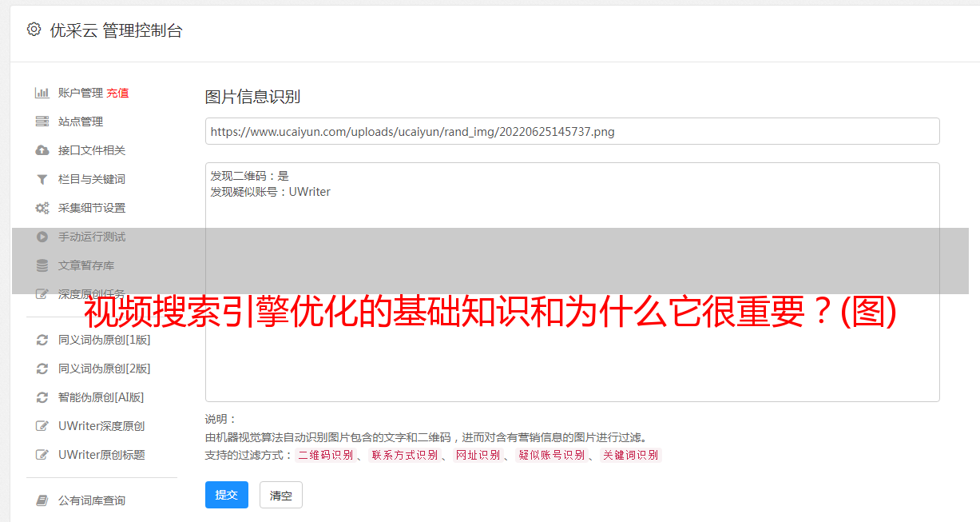Click the play icon for 手动运行测试
The width and height of the screenshot is (980, 522).
pos(42,237)
